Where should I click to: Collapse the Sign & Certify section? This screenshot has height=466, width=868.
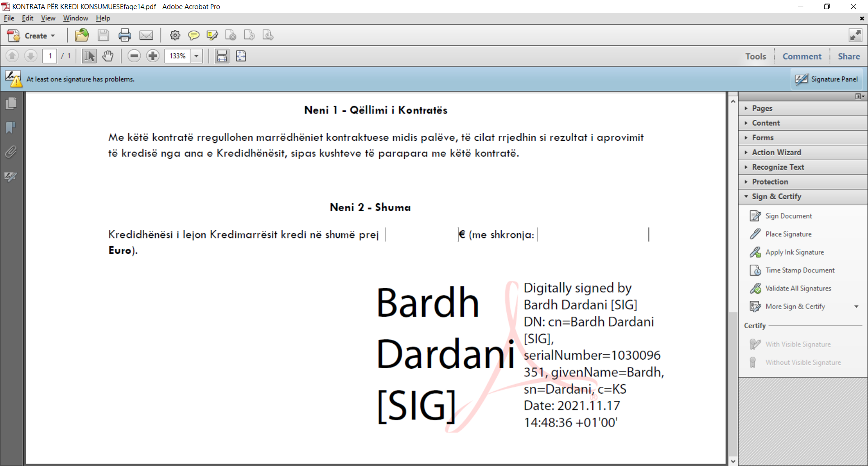pyautogui.click(x=803, y=196)
